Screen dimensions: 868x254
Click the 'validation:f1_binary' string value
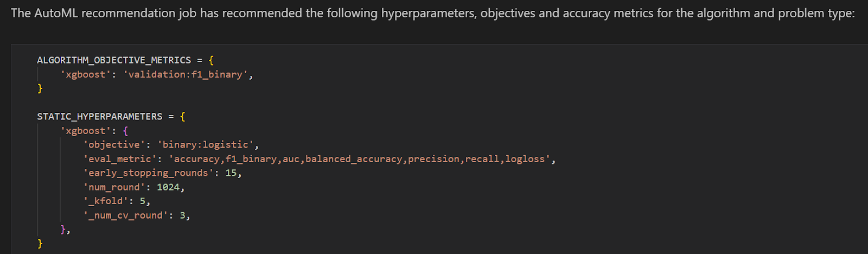click(187, 74)
